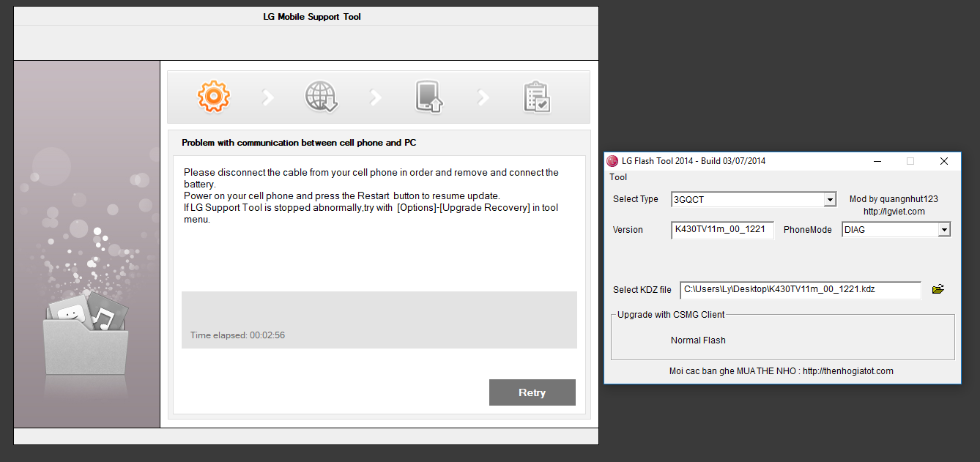Click the phone upload step icon
The image size is (980, 462).
pos(429,97)
